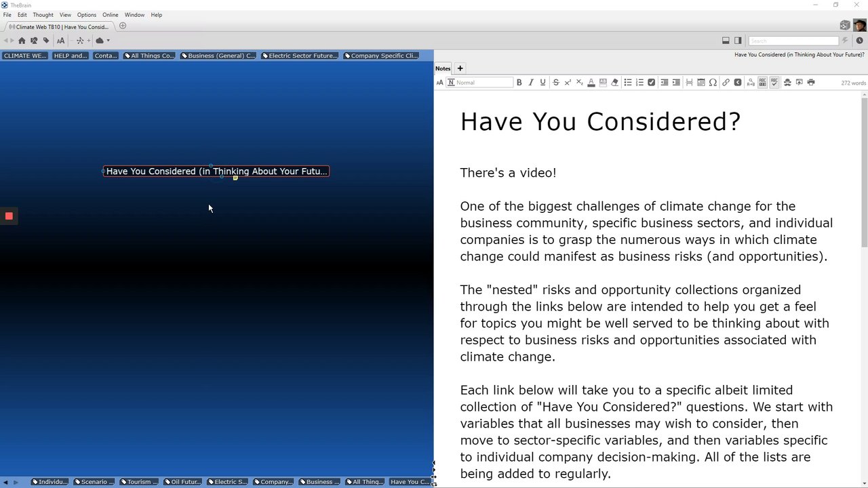Toggle underline formatting
The width and height of the screenshot is (868, 488).
[x=542, y=83]
